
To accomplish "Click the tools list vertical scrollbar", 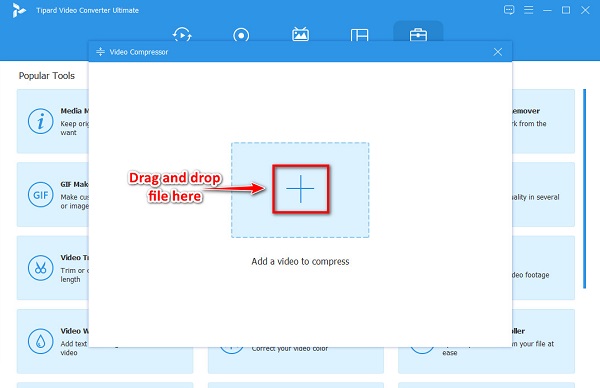I will coord(584,189).
